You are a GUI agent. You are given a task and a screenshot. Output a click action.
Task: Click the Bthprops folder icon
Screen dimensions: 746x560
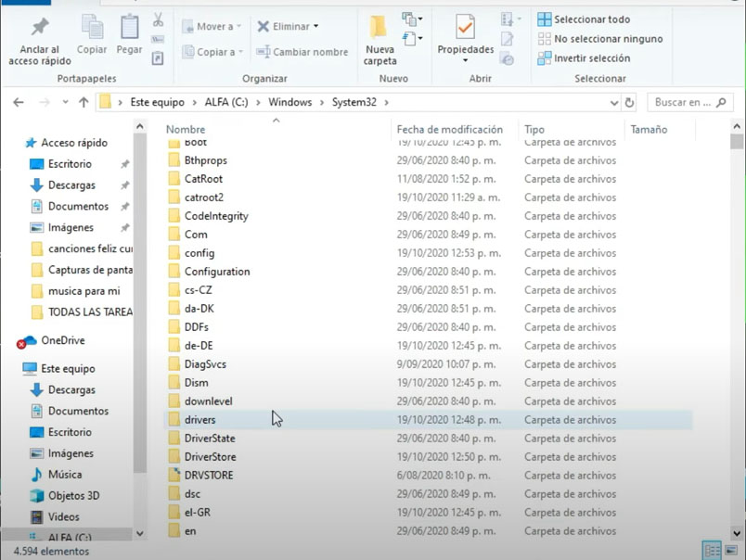pyautogui.click(x=174, y=160)
